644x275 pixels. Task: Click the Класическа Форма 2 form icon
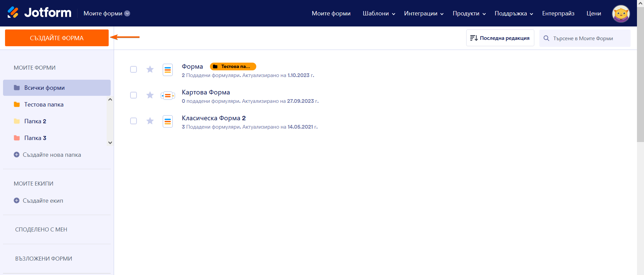coord(168,121)
